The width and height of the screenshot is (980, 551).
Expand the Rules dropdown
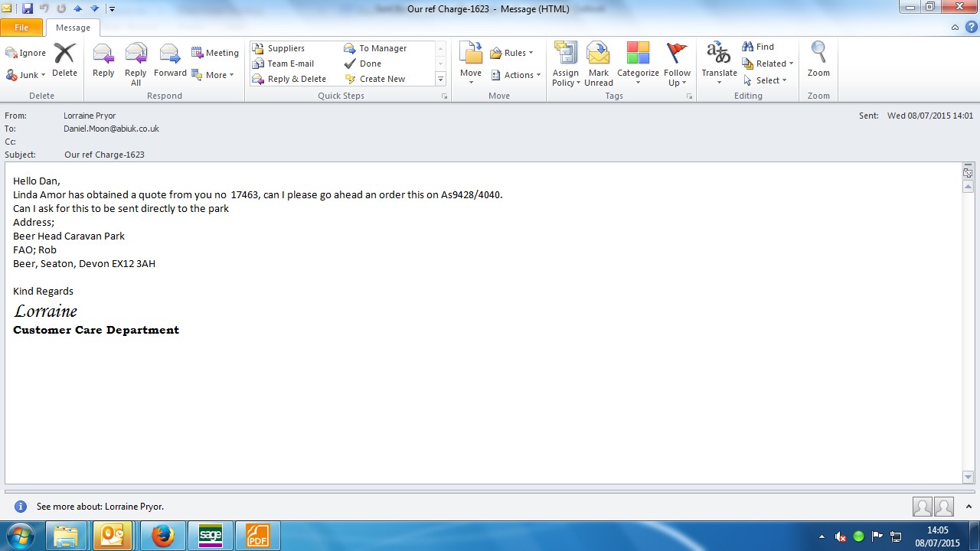coord(512,53)
